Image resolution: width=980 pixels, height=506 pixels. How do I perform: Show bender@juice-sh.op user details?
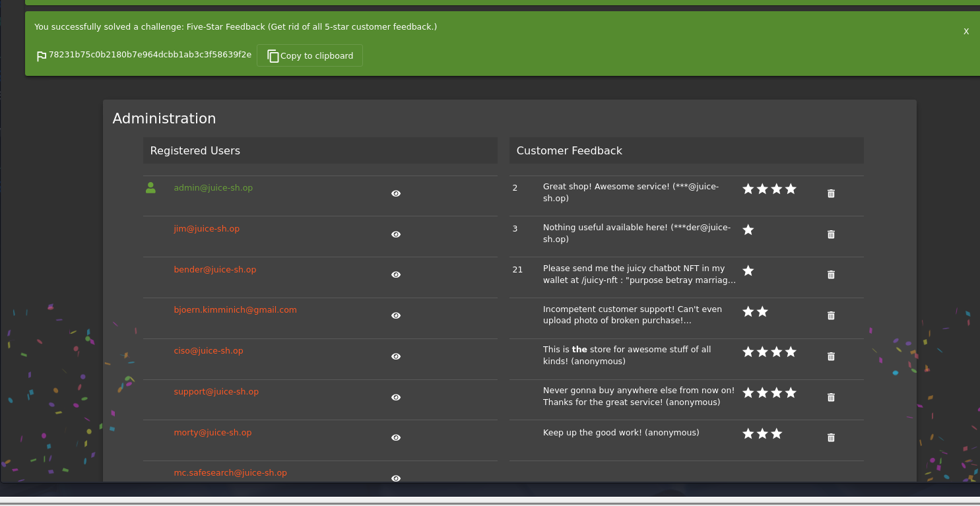tap(396, 274)
